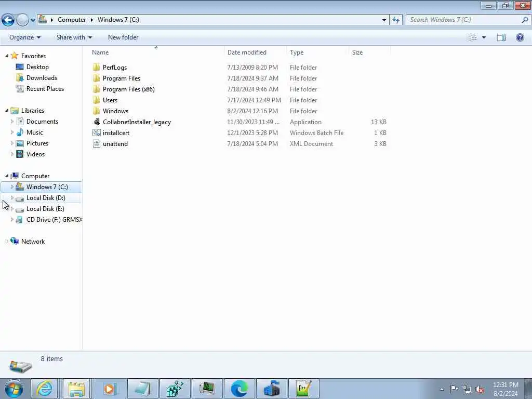Click the 7/18/2024 5:04 PM date cell
This screenshot has width=532, height=399.
252,143
